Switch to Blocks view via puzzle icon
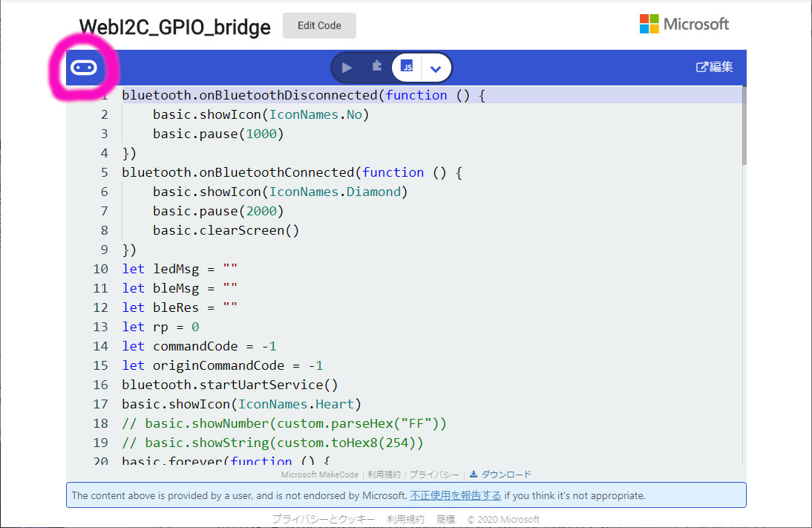 (x=376, y=67)
